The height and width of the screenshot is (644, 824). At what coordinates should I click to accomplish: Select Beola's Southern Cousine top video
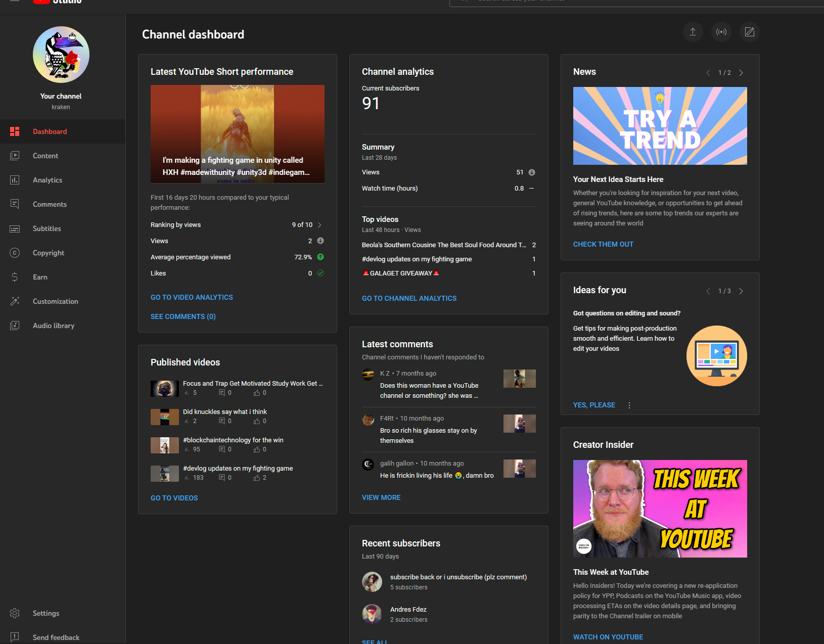449,245
